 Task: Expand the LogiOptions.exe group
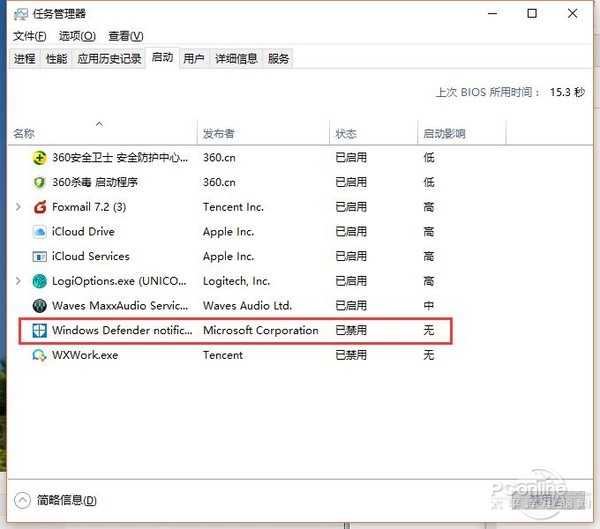18,281
